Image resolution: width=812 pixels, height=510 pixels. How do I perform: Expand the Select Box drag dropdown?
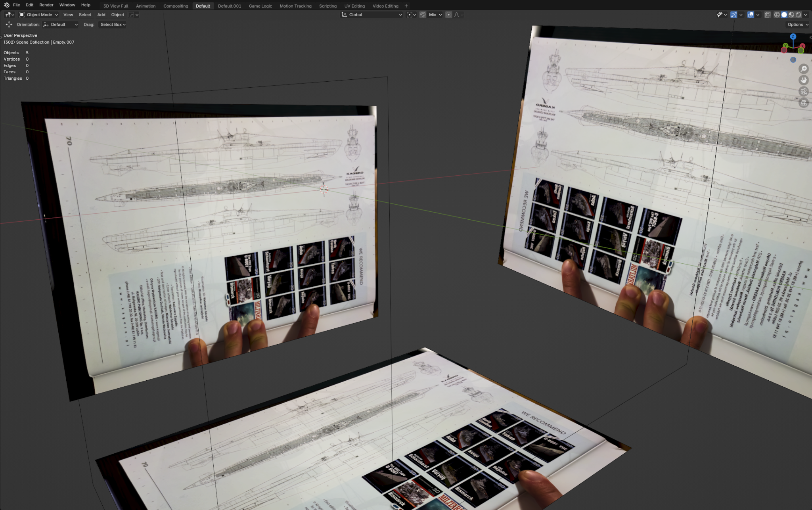[113, 25]
